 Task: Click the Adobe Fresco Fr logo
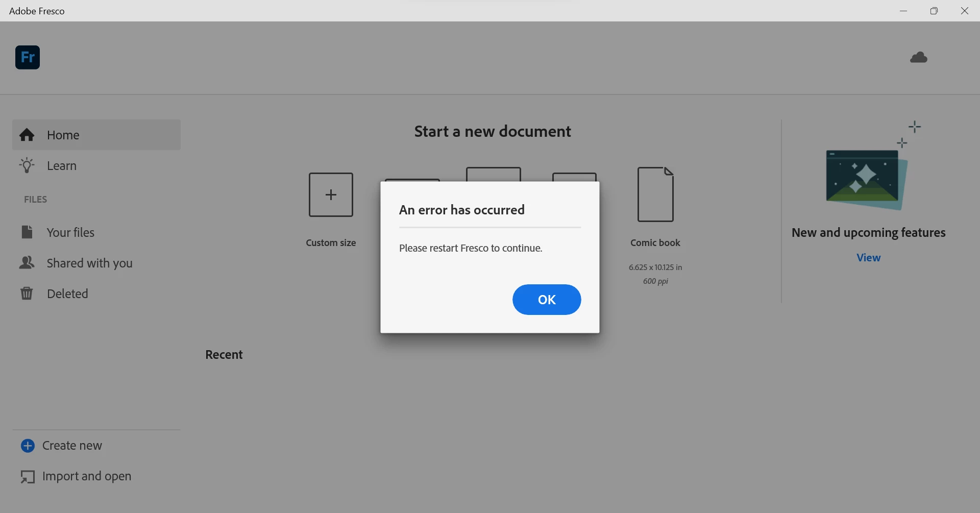(28, 57)
